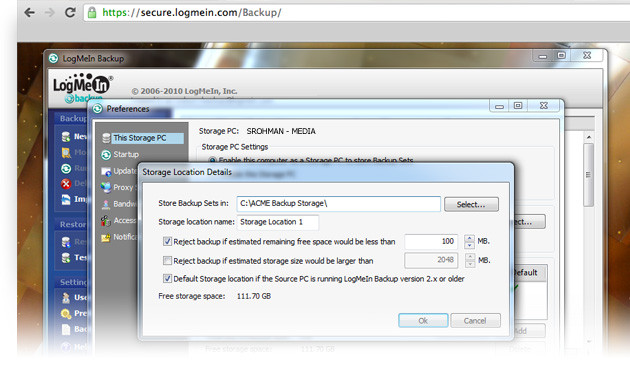Click the browser forward arrow
630x388 pixels.
pos(49,12)
